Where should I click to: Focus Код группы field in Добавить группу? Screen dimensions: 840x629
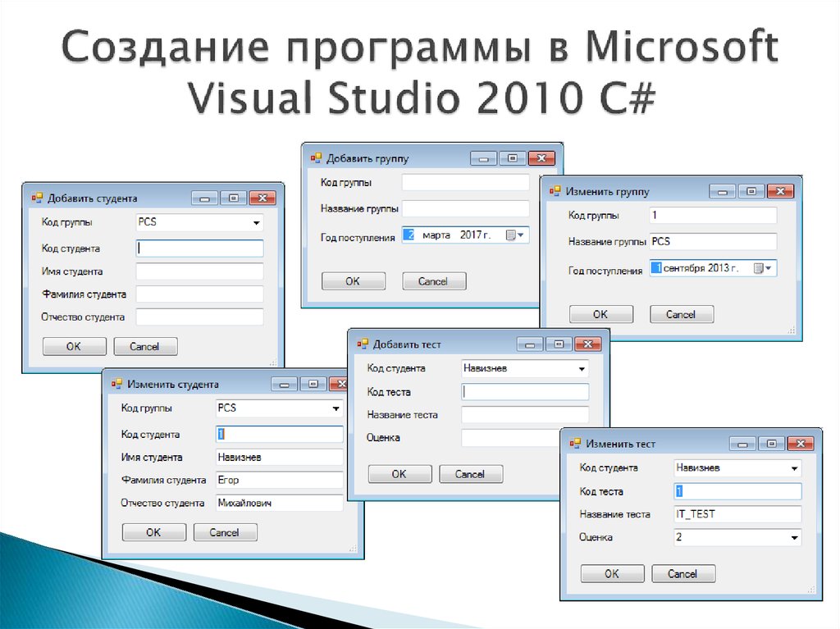point(466,183)
